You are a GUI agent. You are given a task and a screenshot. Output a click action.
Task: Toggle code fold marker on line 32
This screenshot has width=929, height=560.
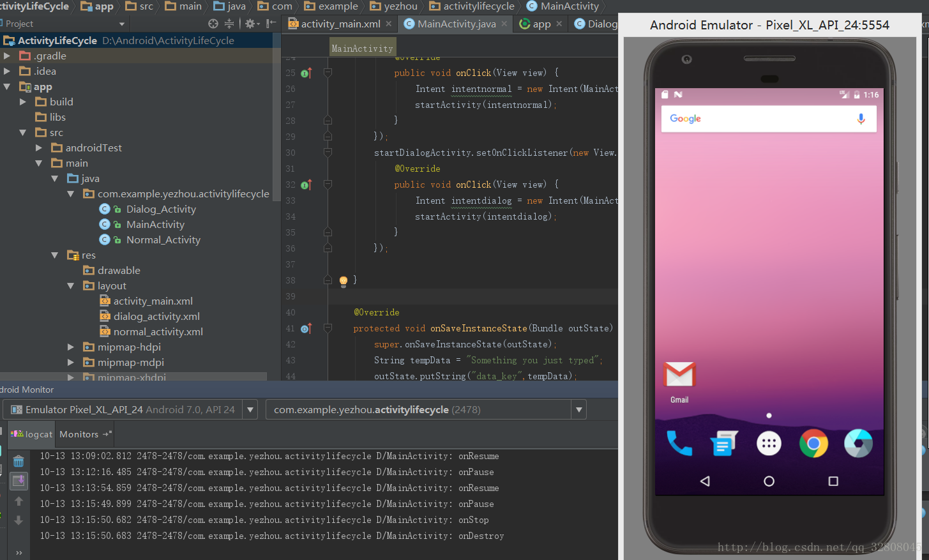click(x=328, y=185)
